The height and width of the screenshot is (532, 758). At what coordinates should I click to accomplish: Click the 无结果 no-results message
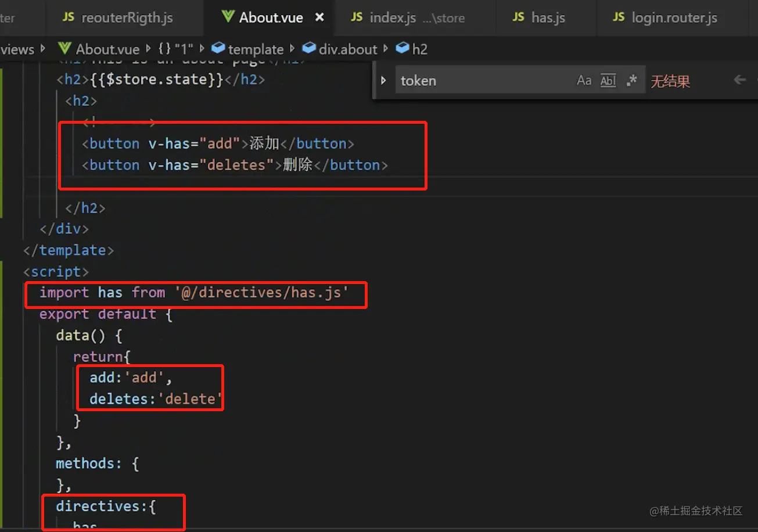tap(670, 81)
